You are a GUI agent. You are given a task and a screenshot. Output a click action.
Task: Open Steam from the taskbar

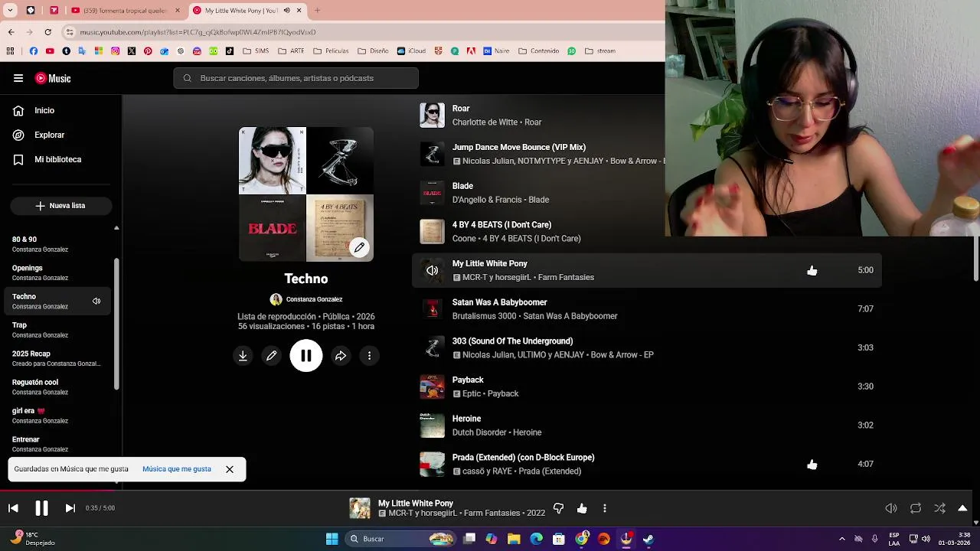(648, 539)
